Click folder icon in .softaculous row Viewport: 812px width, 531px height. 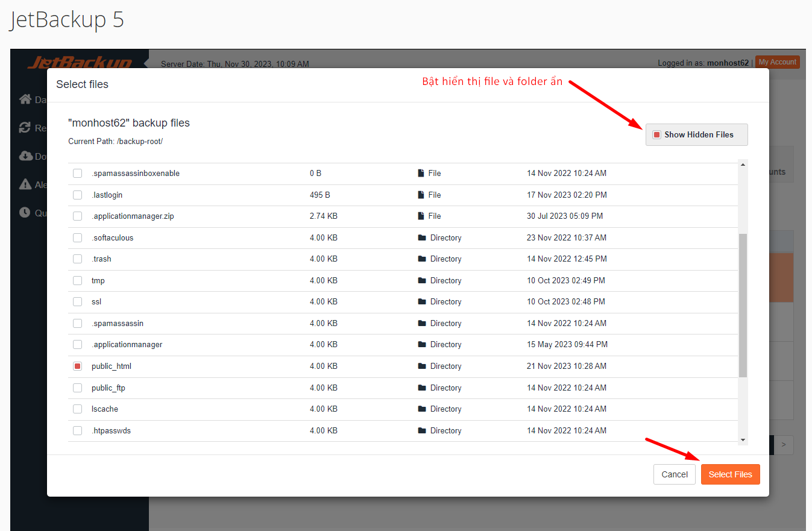(422, 237)
